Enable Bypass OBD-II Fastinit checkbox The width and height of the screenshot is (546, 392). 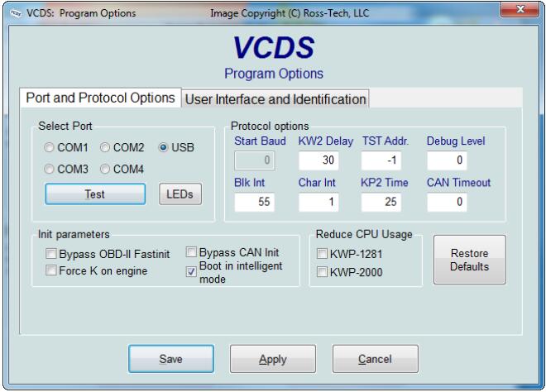pyautogui.click(x=50, y=254)
